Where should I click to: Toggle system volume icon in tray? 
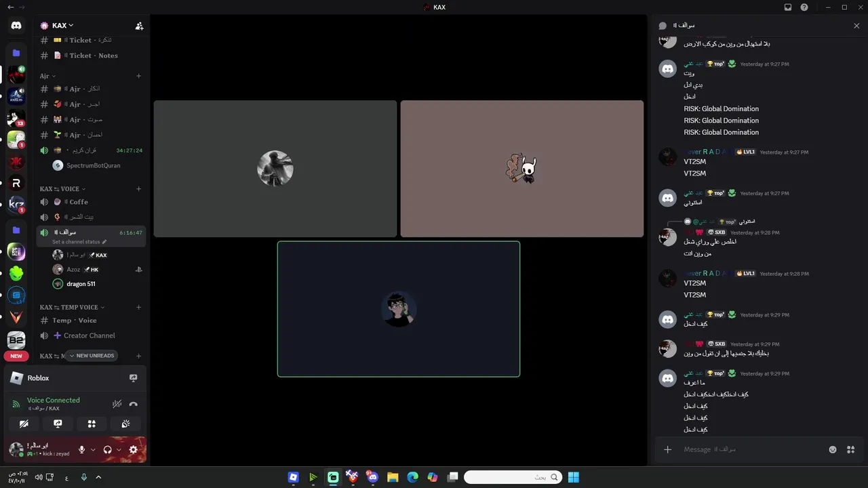point(38,477)
